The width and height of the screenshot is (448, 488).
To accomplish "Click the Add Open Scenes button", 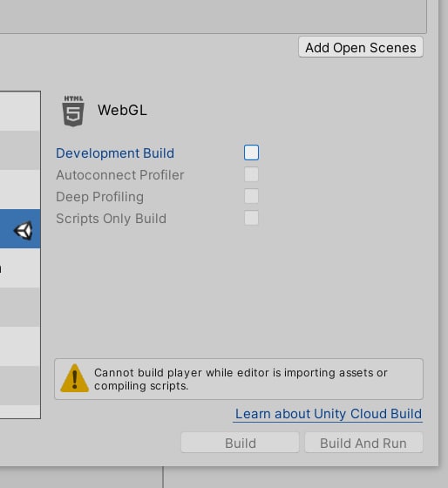I will tap(361, 47).
